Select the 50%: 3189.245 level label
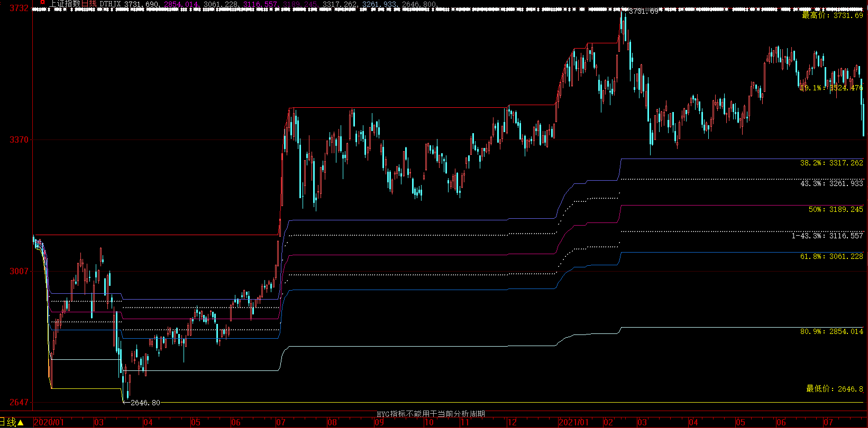 [x=836, y=209]
